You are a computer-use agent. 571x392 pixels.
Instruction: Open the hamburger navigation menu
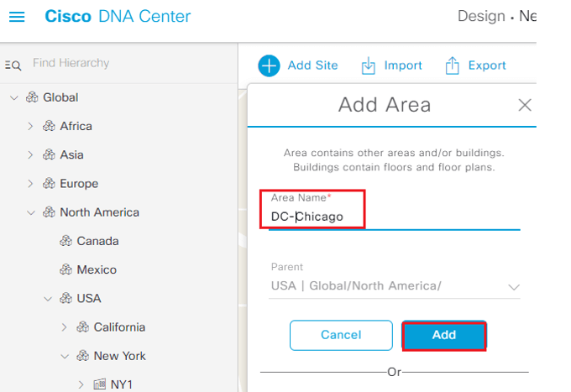pyautogui.click(x=17, y=17)
